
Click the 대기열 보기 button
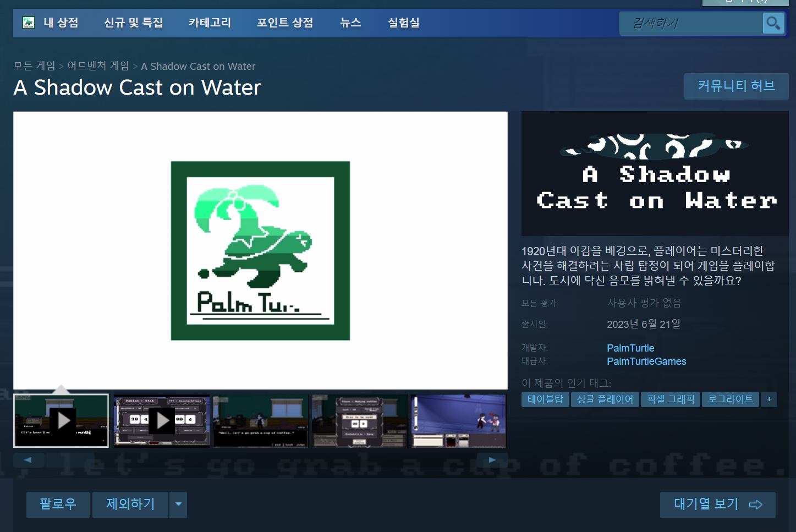(x=717, y=504)
